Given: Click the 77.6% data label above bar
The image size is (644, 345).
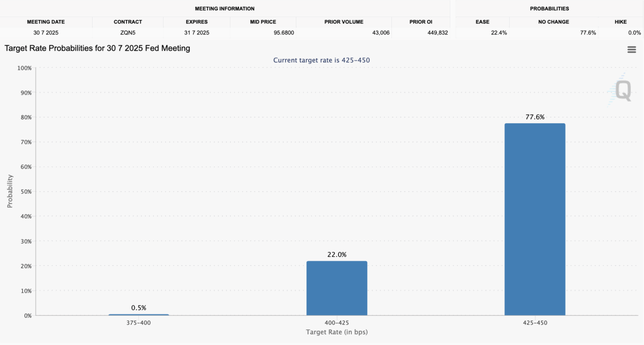Looking at the screenshot, I should tap(535, 117).
